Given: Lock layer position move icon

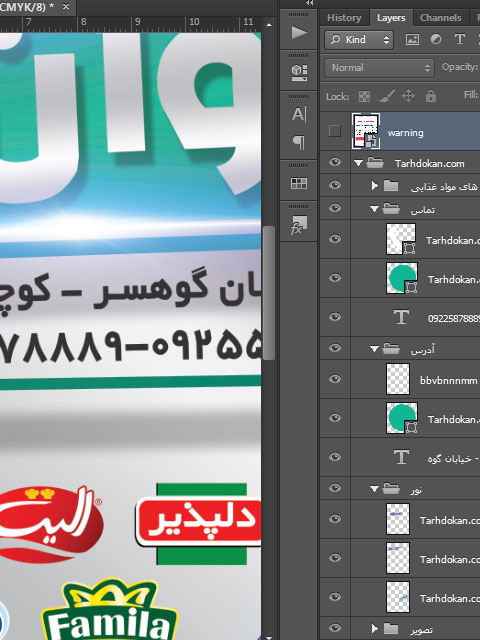Looking at the screenshot, I should pos(408,96).
